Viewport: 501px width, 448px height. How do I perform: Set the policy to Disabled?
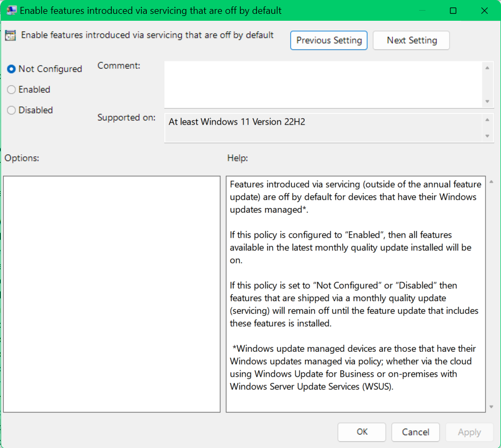pyautogui.click(x=11, y=111)
